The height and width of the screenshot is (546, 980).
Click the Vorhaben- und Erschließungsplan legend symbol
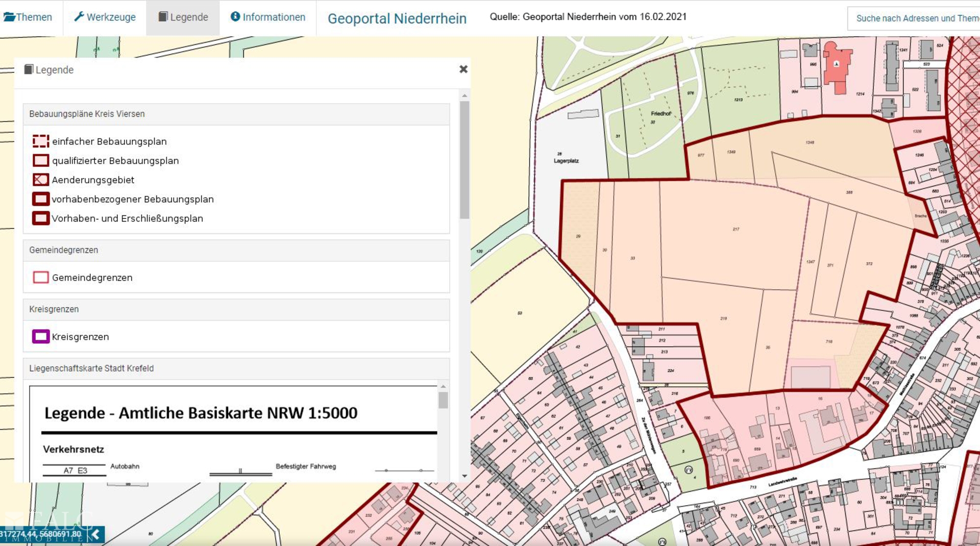tap(41, 218)
